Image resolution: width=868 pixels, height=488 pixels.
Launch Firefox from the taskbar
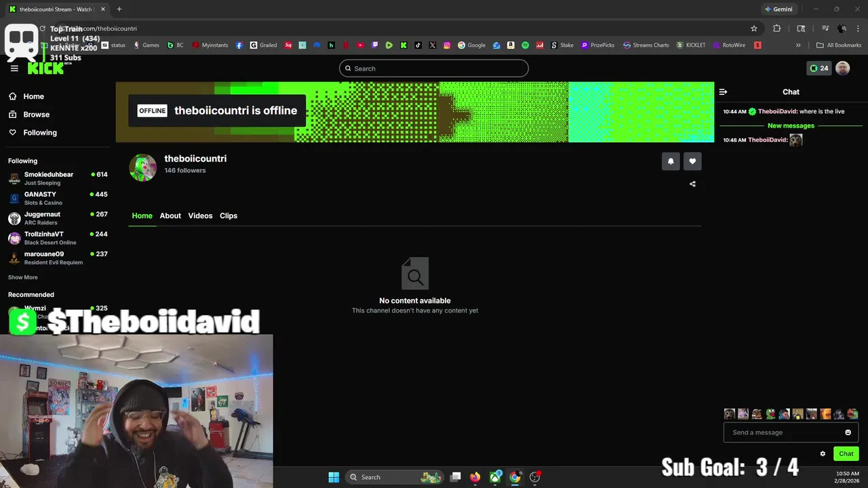tap(475, 477)
